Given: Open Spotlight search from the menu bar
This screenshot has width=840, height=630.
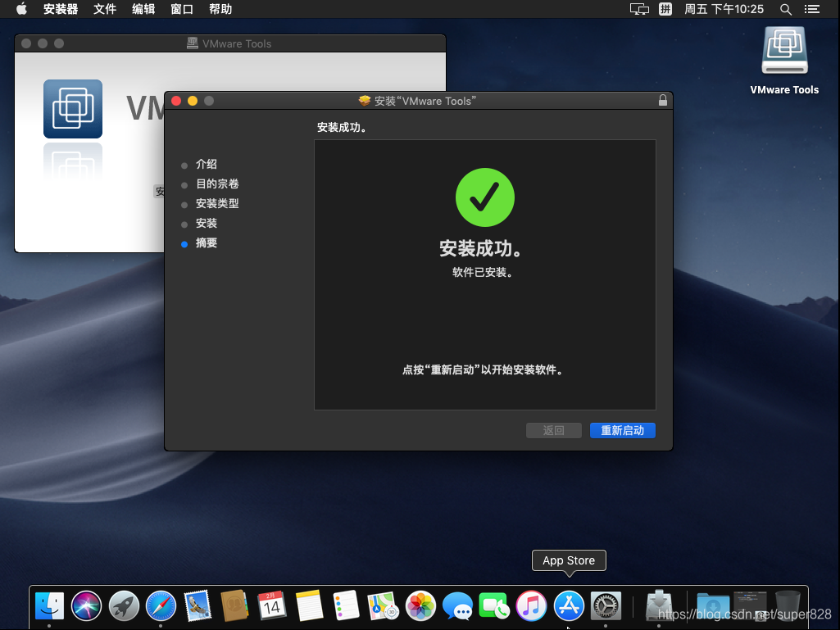Looking at the screenshot, I should (x=785, y=9).
